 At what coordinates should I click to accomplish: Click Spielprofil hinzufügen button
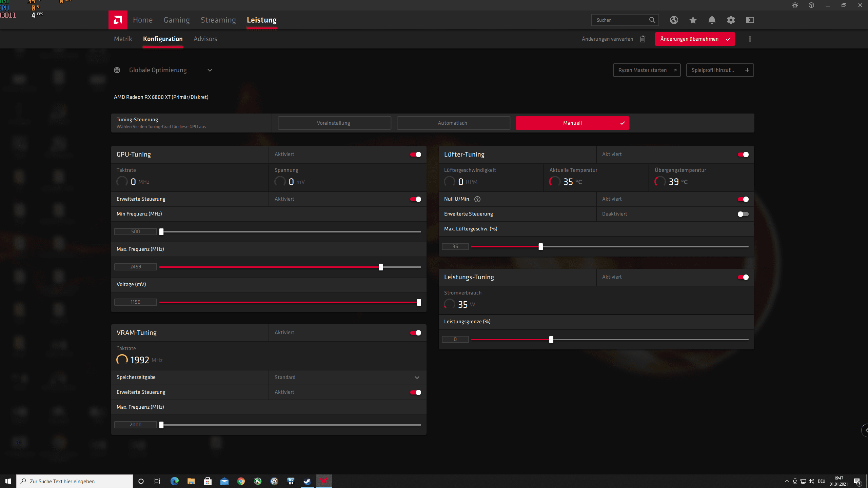[720, 70]
